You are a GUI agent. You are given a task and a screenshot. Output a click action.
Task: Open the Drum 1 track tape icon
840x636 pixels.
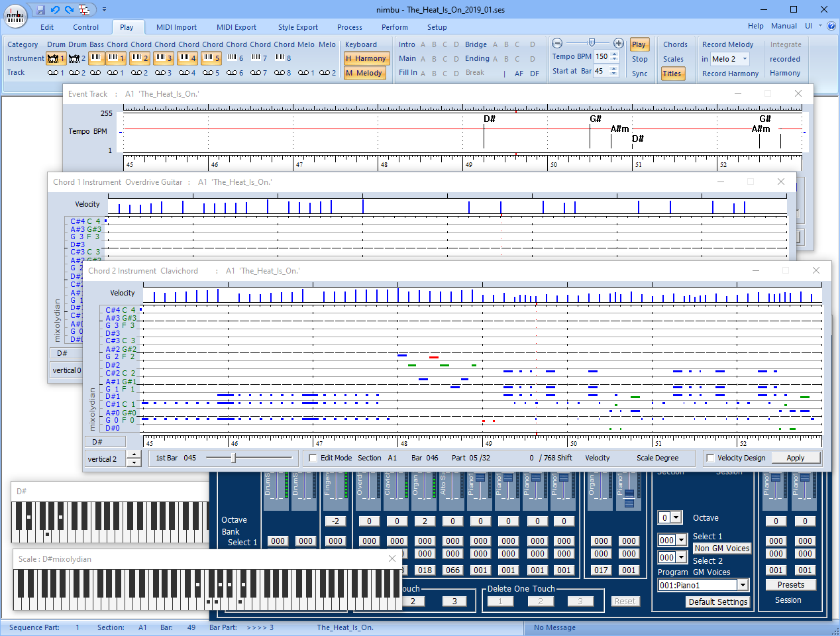[x=56, y=73]
